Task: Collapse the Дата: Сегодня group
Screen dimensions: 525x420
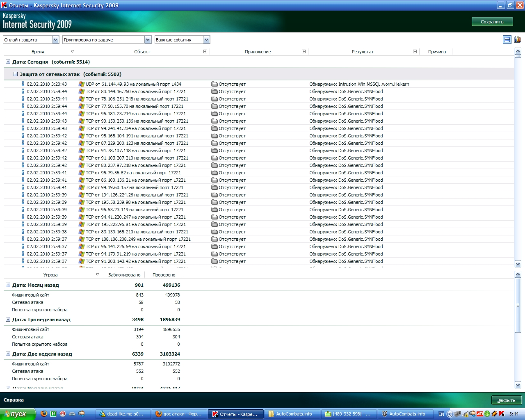Action: tap(8, 62)
